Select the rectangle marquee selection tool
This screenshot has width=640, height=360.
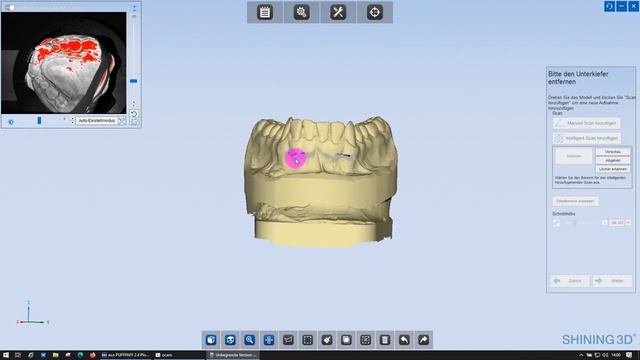coord(308,340)
